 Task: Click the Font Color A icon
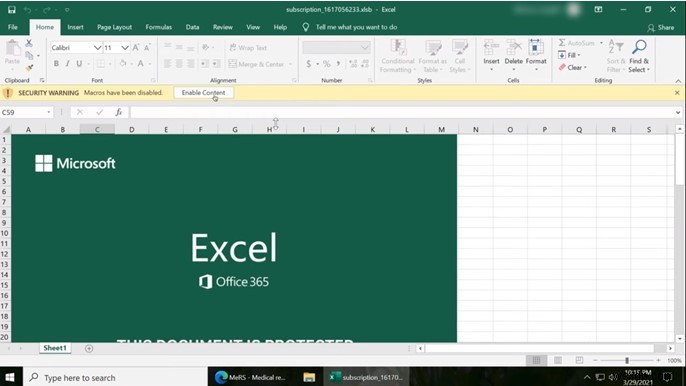click(140, 64)
